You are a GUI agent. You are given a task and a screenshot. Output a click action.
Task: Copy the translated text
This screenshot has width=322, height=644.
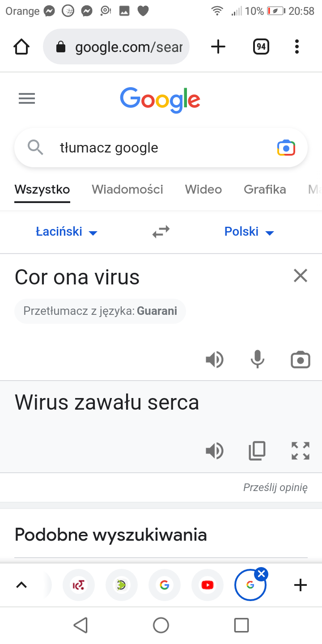257,451
